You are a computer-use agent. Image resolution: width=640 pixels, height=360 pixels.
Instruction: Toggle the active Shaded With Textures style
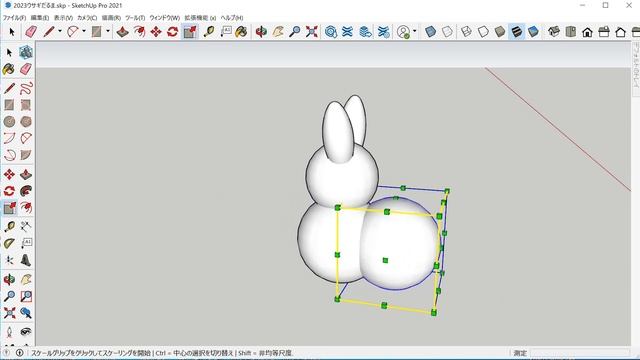coord(517,32)
